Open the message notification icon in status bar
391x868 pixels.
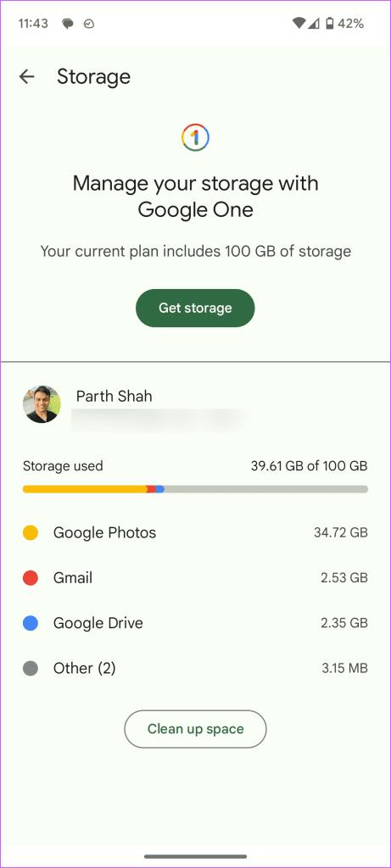(x=68, y=24)
